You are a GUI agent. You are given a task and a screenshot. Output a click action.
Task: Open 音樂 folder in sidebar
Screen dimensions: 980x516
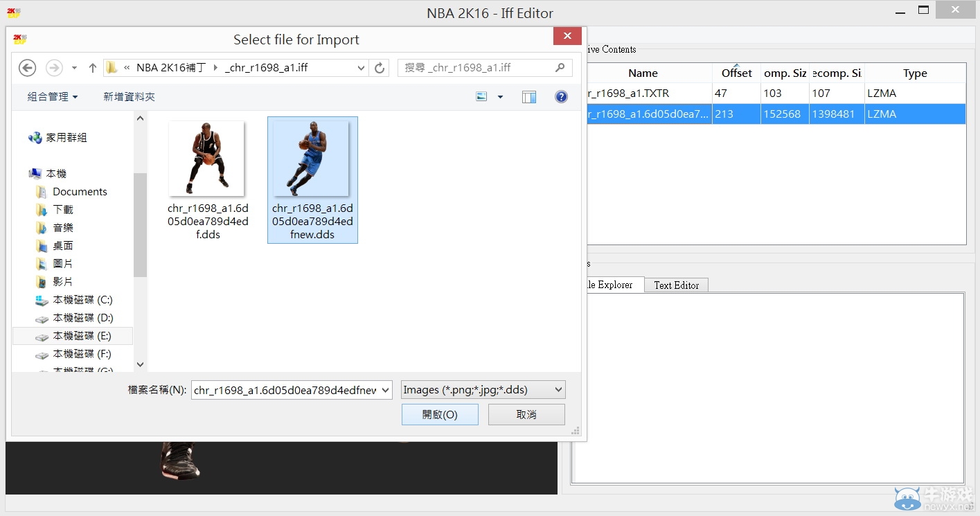click(62, 228)
